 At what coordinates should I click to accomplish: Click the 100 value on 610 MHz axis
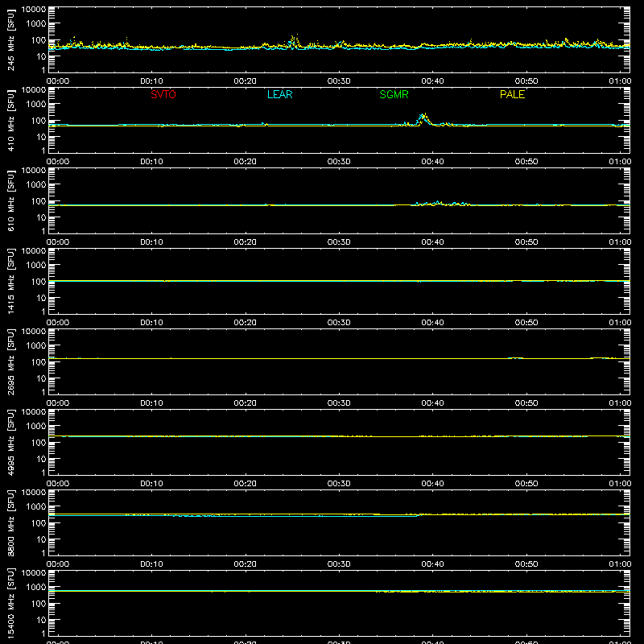click(x=39, y=201)
